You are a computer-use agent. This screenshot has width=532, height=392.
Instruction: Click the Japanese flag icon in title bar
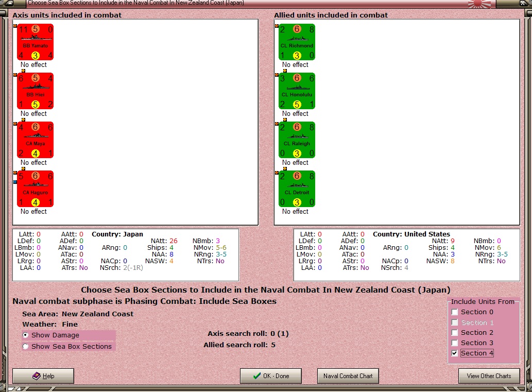click(x=479, y=4)
